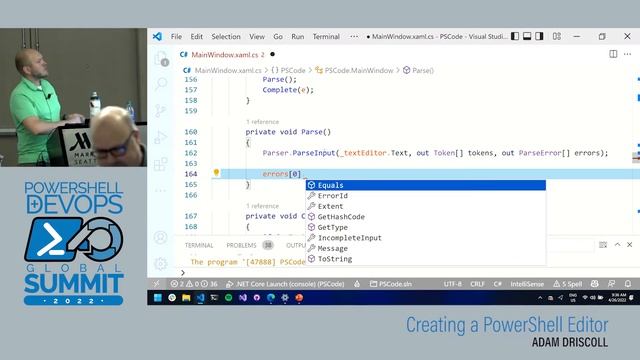Viewport: 640px width, 360px height.
Task: Select the GetHashCode method suggestion
Action: [426, 217]
